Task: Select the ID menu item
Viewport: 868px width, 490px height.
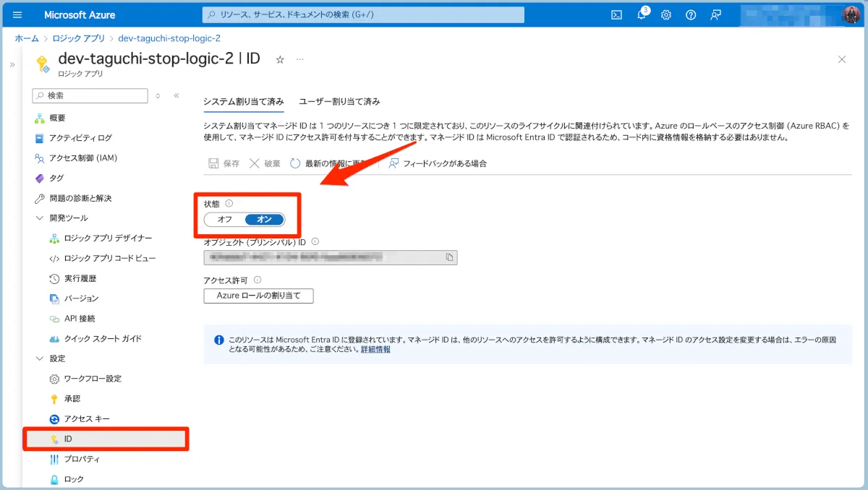Action: click(106, 439)
